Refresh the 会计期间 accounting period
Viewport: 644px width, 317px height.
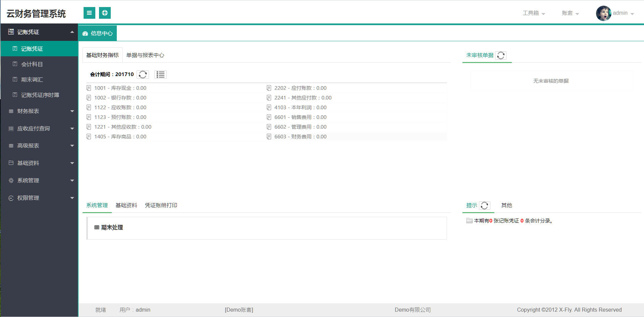pos(143,74)
